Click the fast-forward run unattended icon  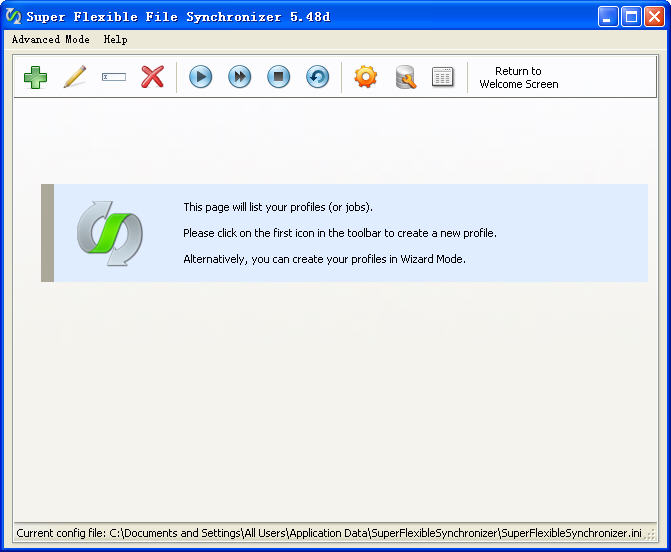[x=240, y=77]
